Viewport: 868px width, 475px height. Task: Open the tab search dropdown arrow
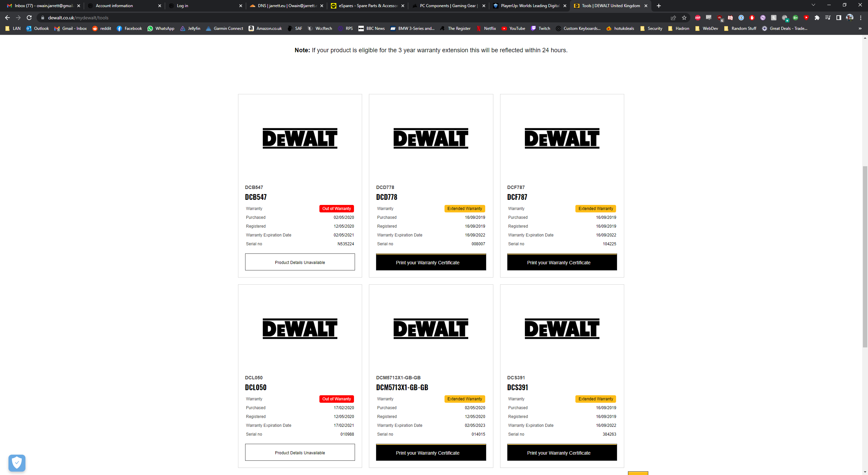click(x=813, y=5)
